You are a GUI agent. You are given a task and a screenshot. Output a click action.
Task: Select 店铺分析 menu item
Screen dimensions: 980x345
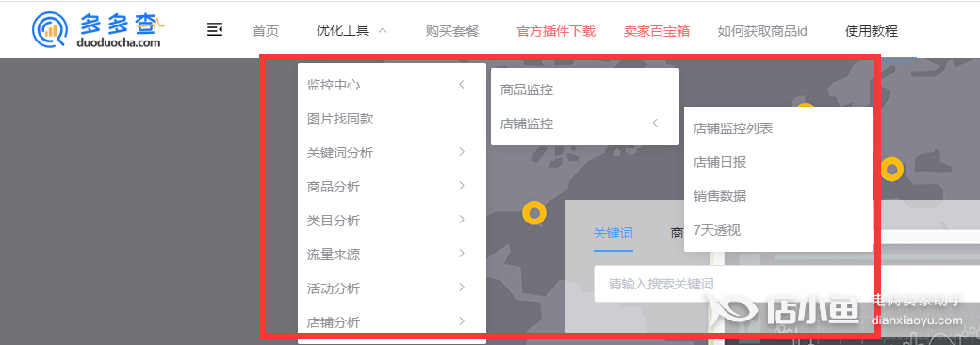click(x=392, y=322)
